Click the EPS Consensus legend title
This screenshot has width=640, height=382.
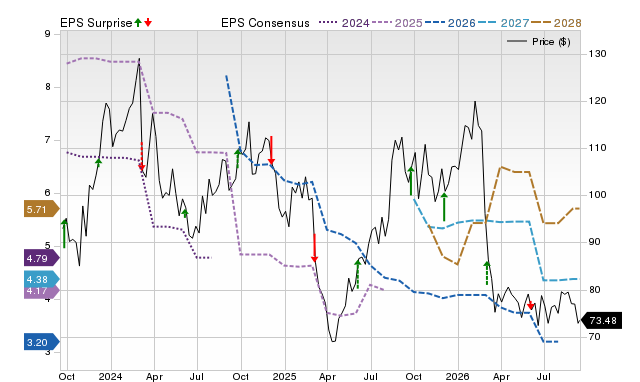click(265, 23)
